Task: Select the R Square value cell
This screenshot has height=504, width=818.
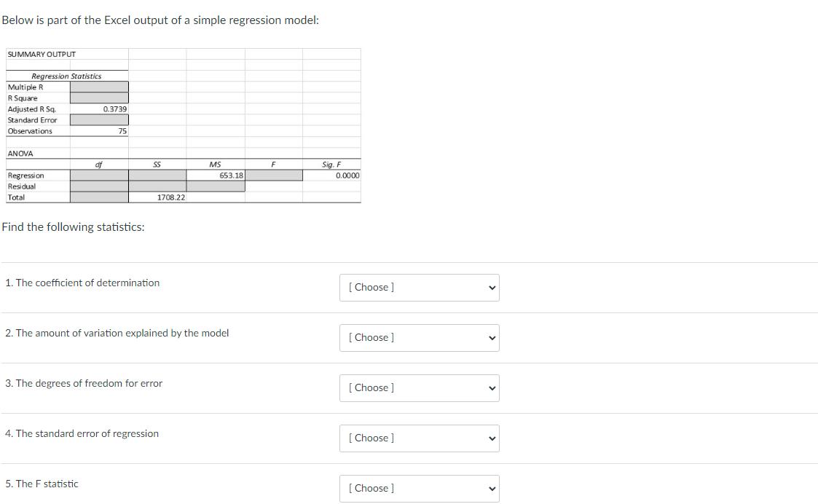Action: click(99, 98)
